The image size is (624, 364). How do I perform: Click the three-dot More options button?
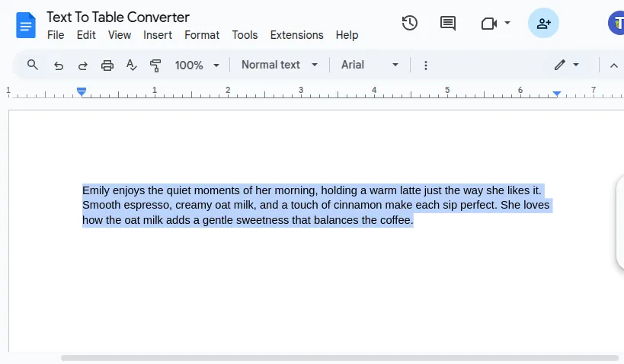(426, 65)
